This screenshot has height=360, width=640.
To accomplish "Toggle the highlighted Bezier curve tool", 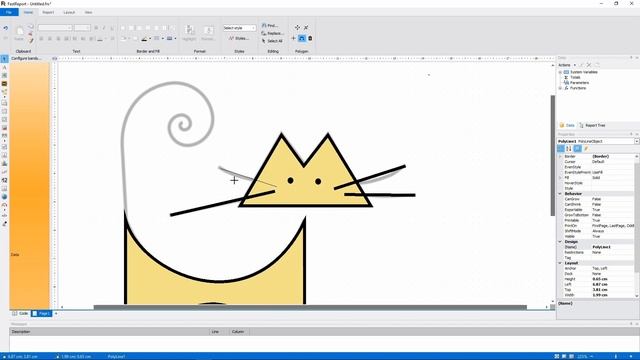I will (302, 38).
